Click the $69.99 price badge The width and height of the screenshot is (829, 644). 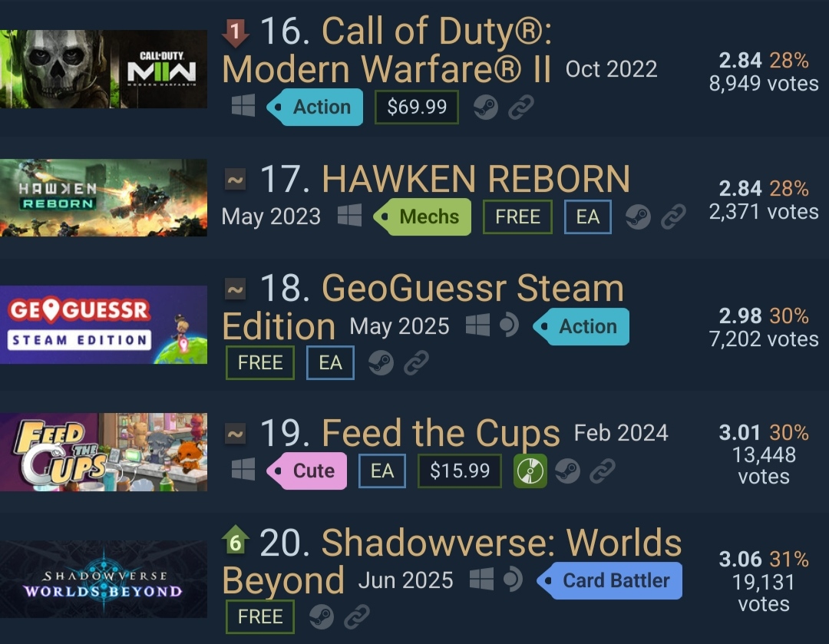coord(417,107)
